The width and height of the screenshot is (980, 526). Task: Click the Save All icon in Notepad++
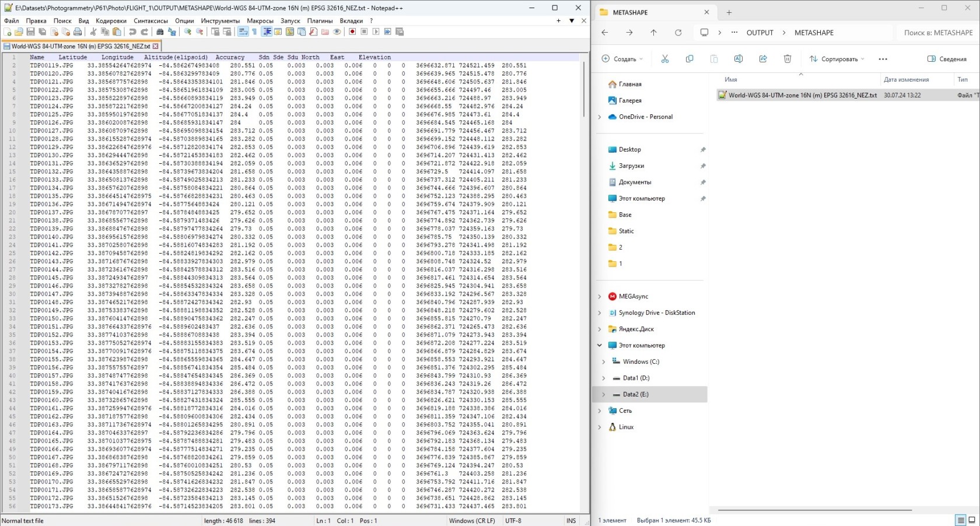click(43, 31)
